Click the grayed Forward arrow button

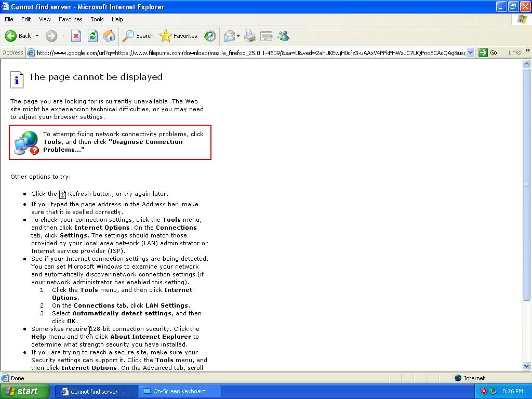51,36
